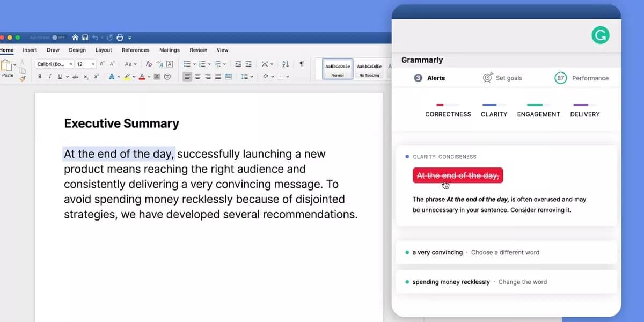Toggle Italic formatting
The image size is (644, 322).
pyautogui.click(x=50, y=76)
